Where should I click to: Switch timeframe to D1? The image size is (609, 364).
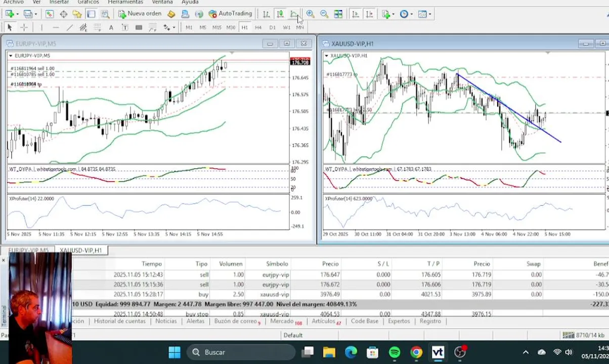click(x=273, y=27)
